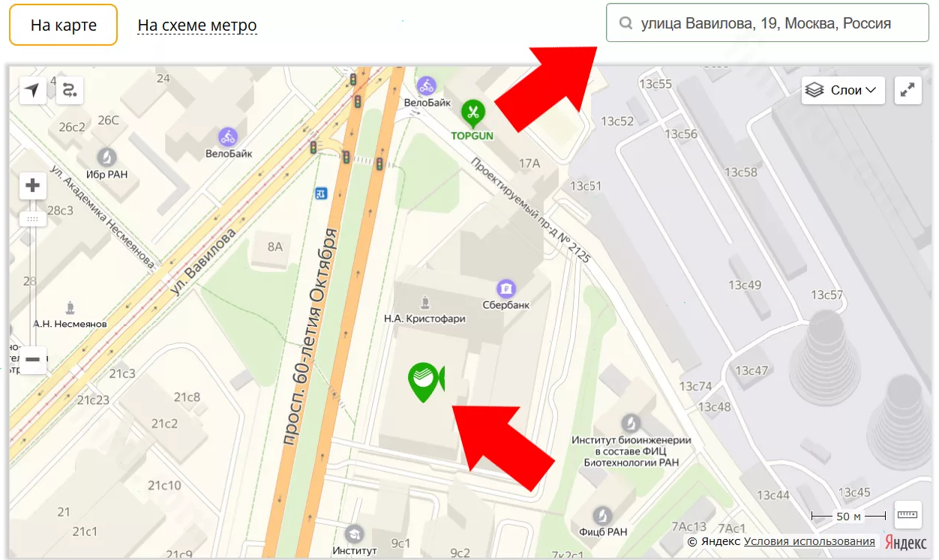Switch to the На карте tab

pyautogui.click(x=64, y=25)
